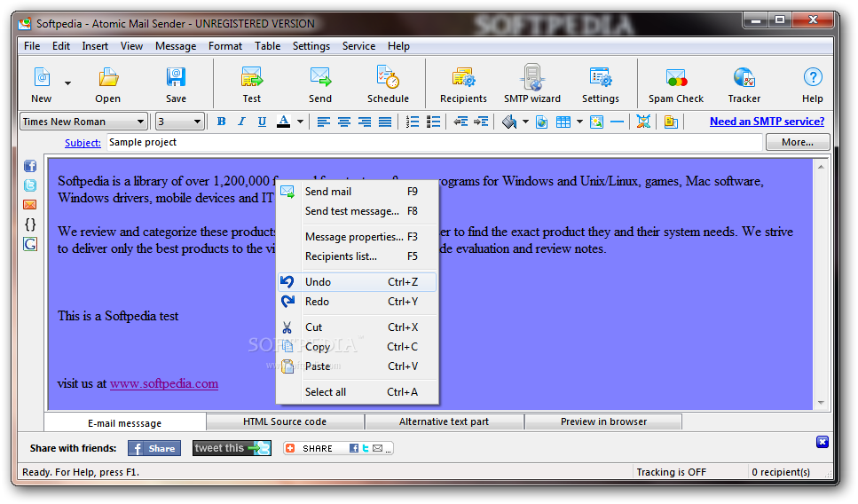Open the Service menu

359,46
